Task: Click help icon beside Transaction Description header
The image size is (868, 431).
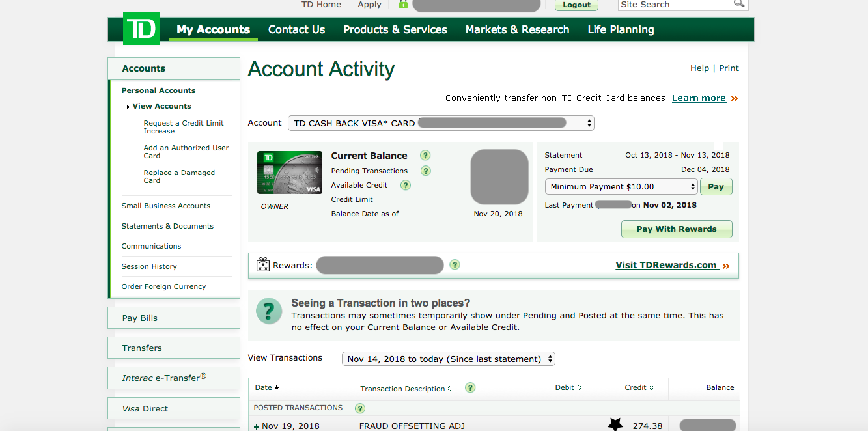Action: point(470,387)
